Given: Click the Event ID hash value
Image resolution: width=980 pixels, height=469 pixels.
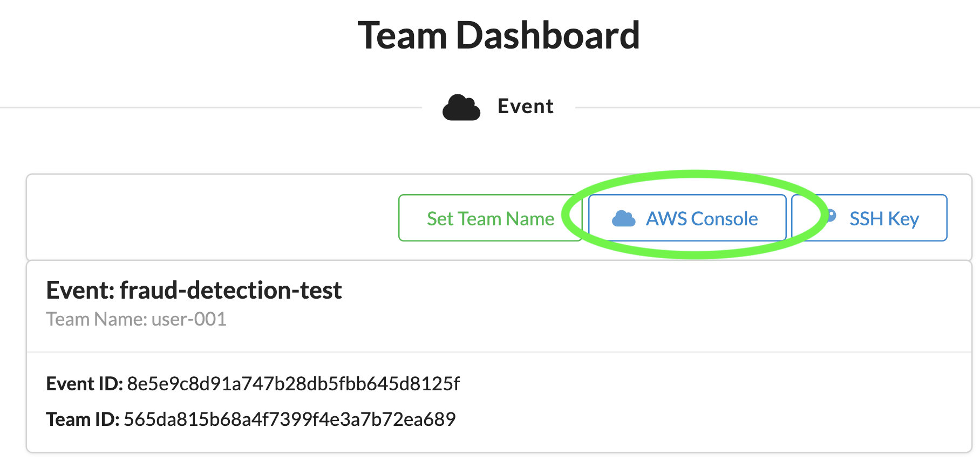Looking at the screenshot, I should pyautogui.click(x=293, y=384).
